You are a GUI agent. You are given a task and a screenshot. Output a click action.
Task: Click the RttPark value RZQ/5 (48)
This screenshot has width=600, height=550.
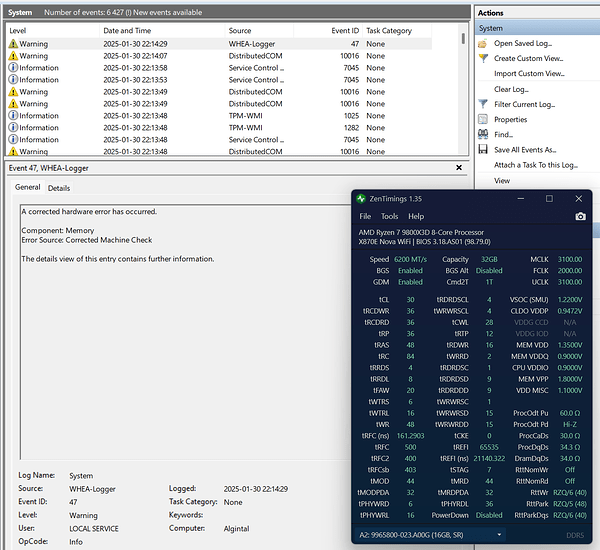tap(570, 504)
